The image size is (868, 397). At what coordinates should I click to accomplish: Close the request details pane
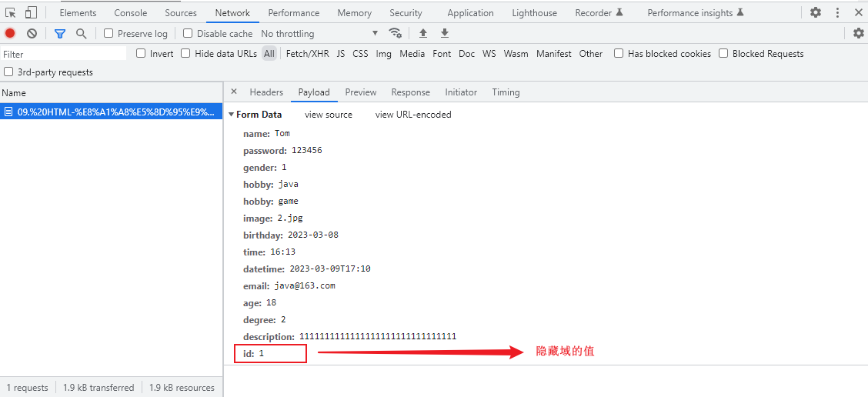click(x=234, y=92)
